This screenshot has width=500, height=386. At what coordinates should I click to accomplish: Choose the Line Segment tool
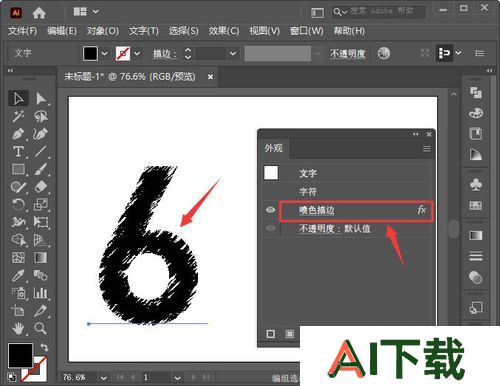41,152
